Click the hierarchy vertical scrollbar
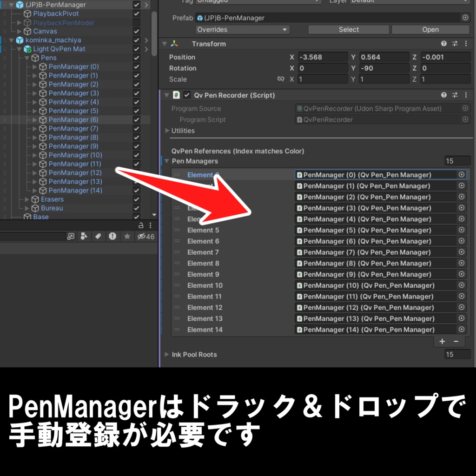The image size is (476, 476). coord(154,33)
